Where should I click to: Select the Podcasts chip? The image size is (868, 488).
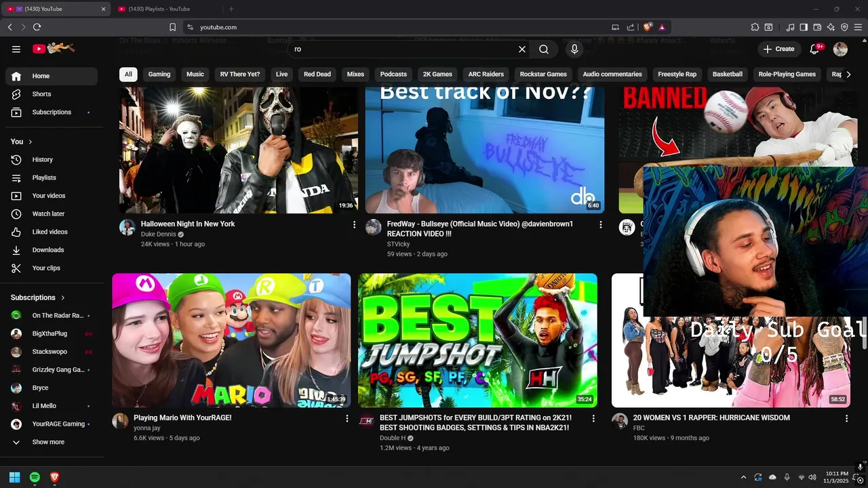click(x=393, y=74)
